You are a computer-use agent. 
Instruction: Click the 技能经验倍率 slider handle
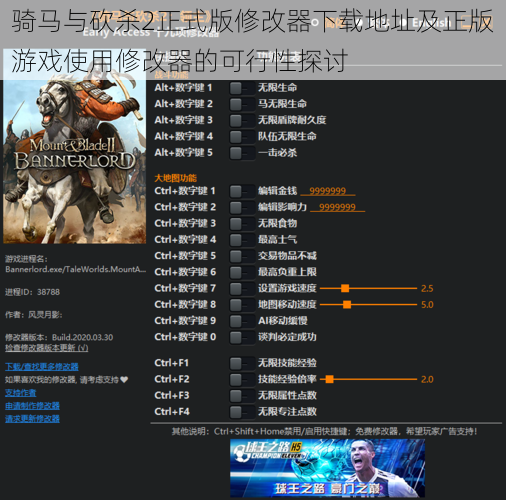(x=329, y=379)
